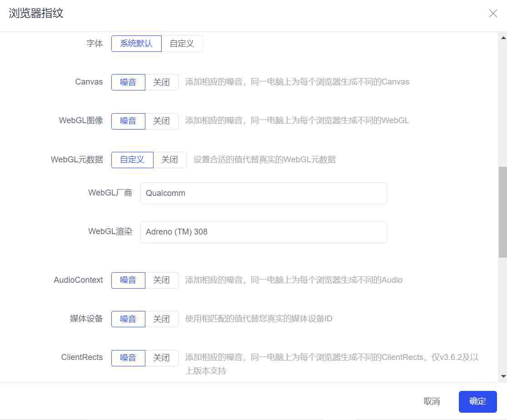Click the Canvas label
Viewport: 507px width, 420px height.
coord(89,82)
